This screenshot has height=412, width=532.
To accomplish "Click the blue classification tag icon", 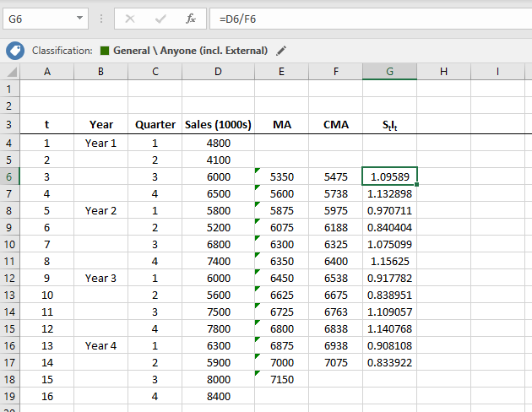I will [x=14, y=51].
